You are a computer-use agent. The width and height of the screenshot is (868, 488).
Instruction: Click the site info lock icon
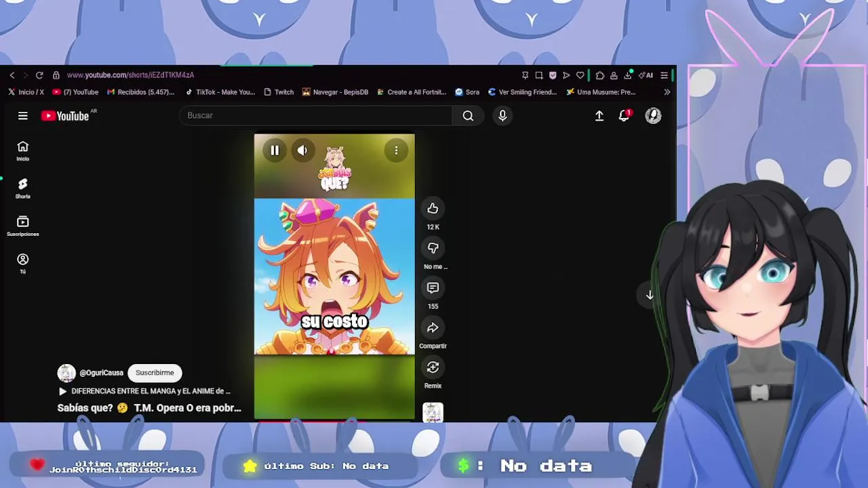tap(56, 75)
